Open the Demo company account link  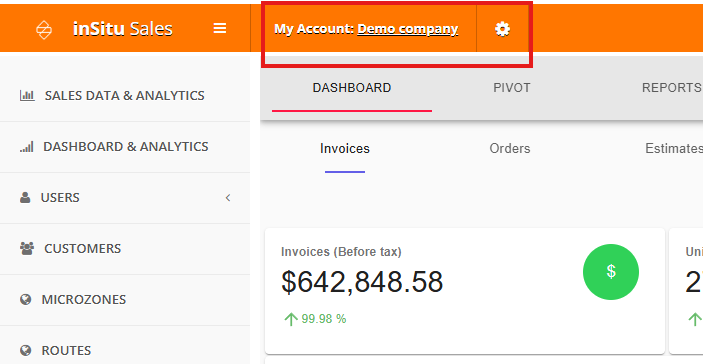point(408,29)
